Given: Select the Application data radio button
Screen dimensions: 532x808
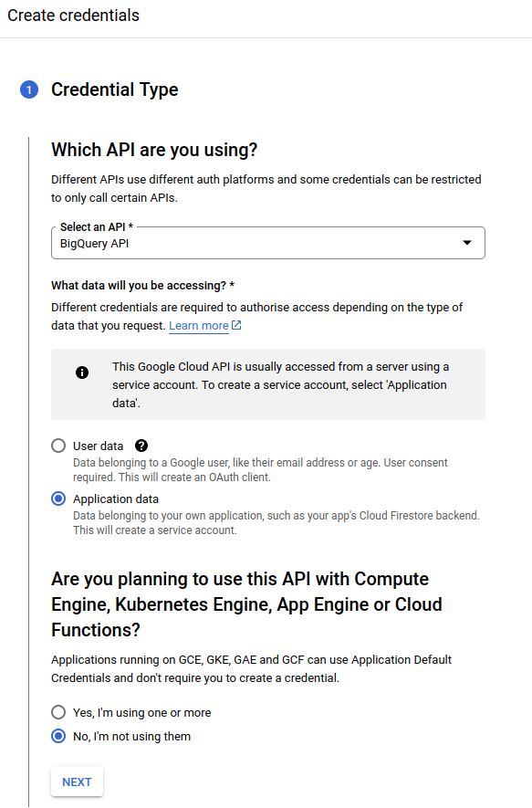Looking at the screenshot, I should tap(58, 498).
